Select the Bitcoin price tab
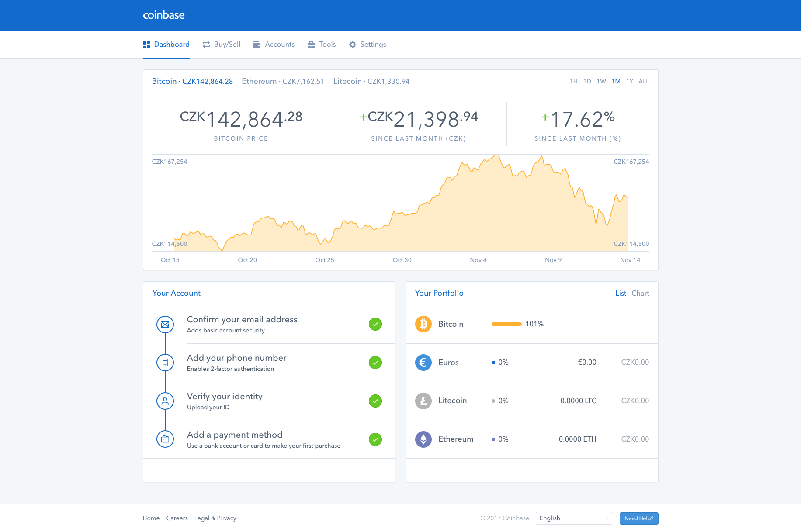This screenshot has width=801, height=532. point(192,81)
